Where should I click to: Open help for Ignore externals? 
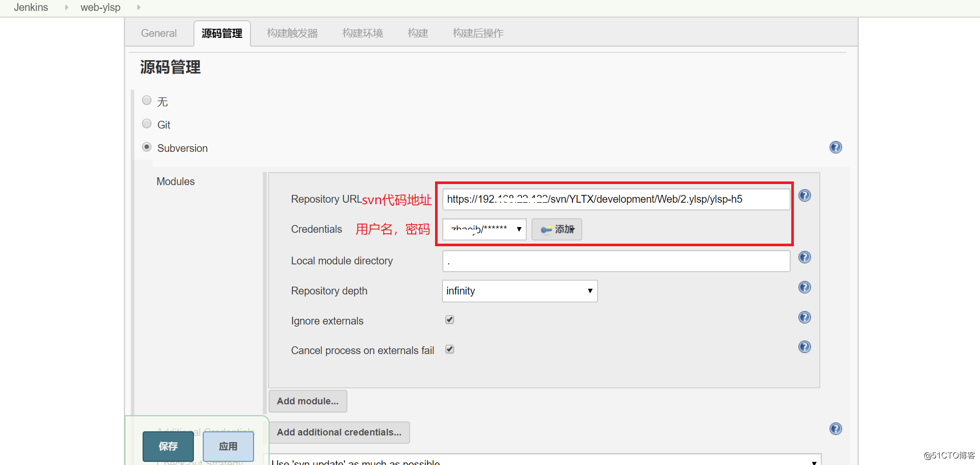click(805, 317)
